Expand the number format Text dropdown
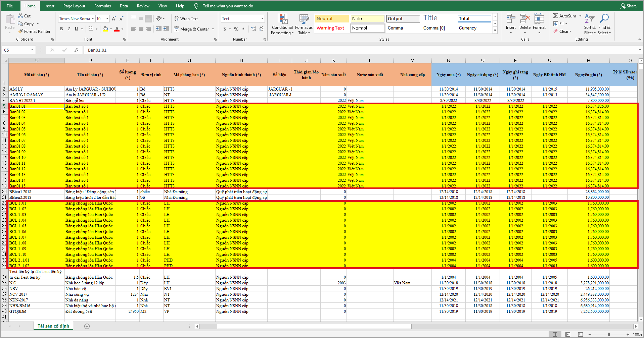 click(x=262, y=19)
